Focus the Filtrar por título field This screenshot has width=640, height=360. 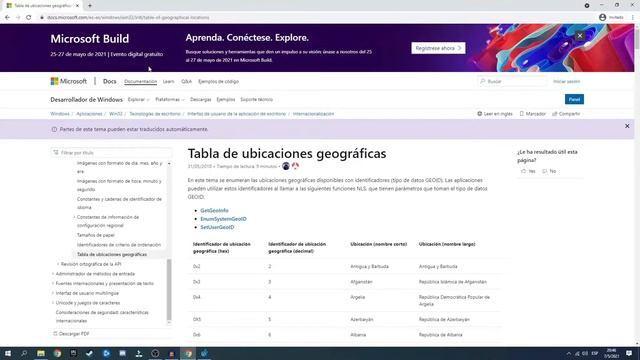pyautogui.click(x=111, y=153)
